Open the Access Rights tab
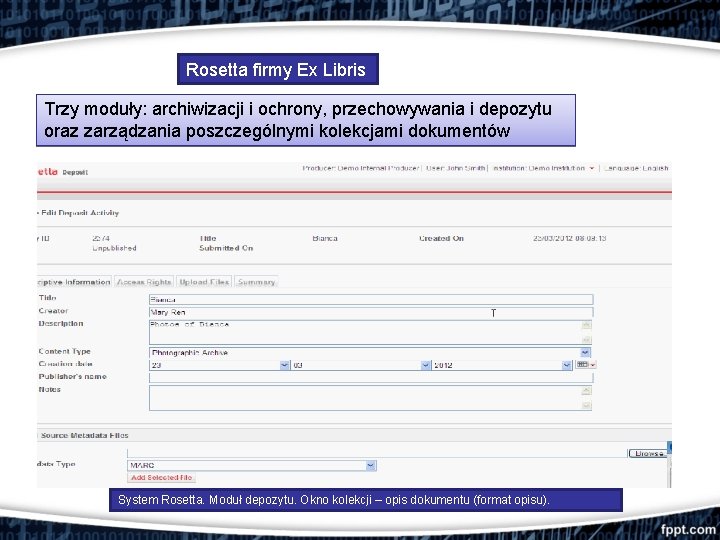The width and height of the screenshot is (720, 540). click(144, 282)
